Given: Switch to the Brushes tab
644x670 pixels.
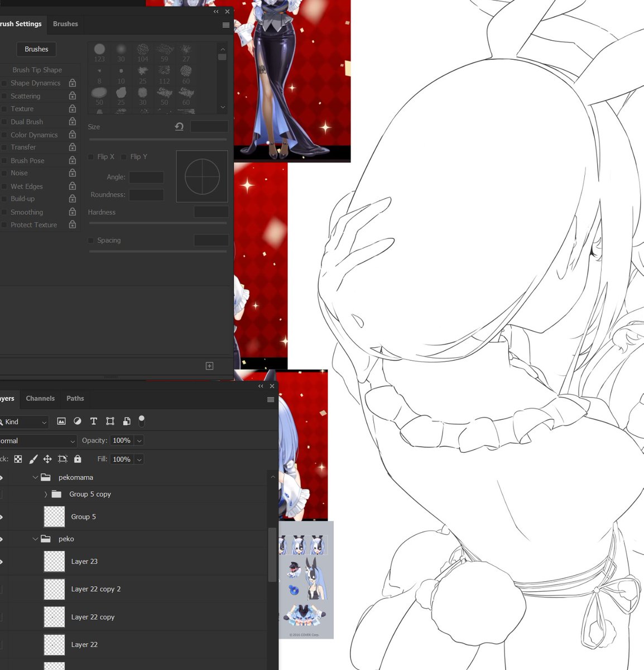Looking at the screenshot, I should [65, 24].
